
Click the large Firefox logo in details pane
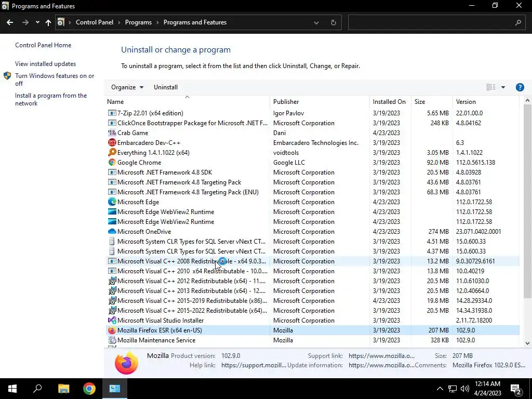pos(126,362)
